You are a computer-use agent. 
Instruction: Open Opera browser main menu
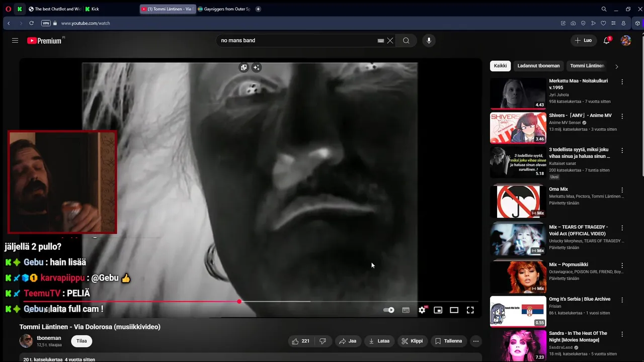(x=8, y=9)
